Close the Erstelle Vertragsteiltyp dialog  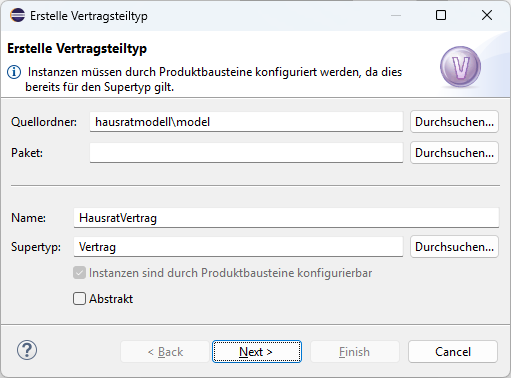pos(487,15)
